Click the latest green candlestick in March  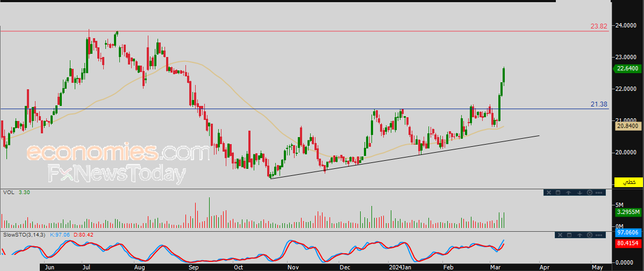(504, 76)
